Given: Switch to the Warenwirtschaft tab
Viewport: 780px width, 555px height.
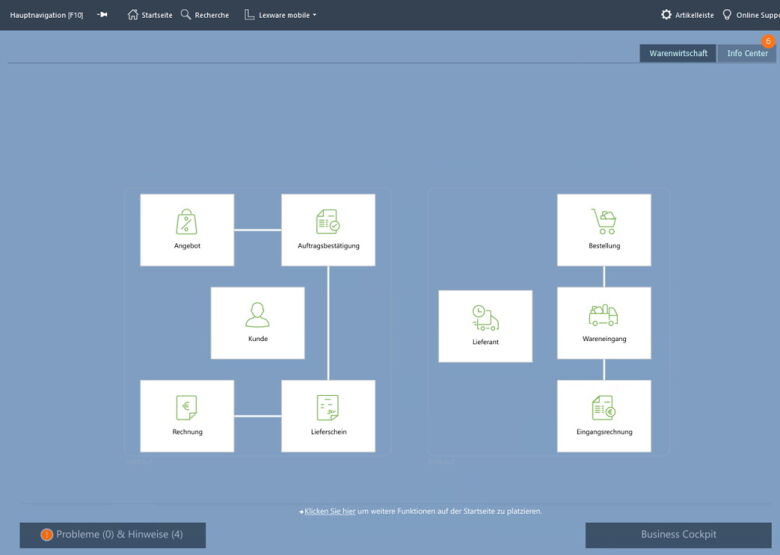Looking at the screenshot, I should (x=678, y=53).
